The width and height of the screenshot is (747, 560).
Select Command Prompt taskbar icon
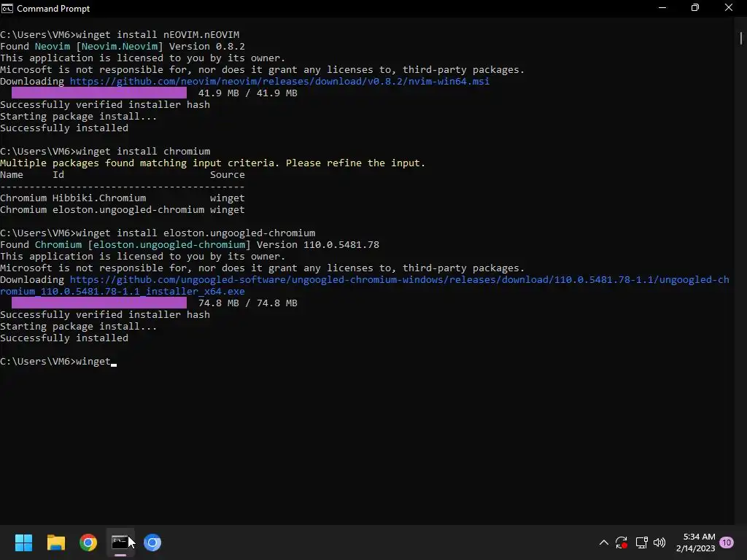pyautogui.click(x=120, y=542)
